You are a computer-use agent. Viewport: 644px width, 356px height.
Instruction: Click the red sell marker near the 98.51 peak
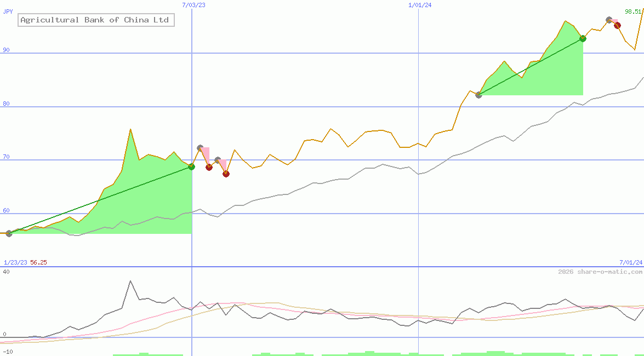click(617, 25)
